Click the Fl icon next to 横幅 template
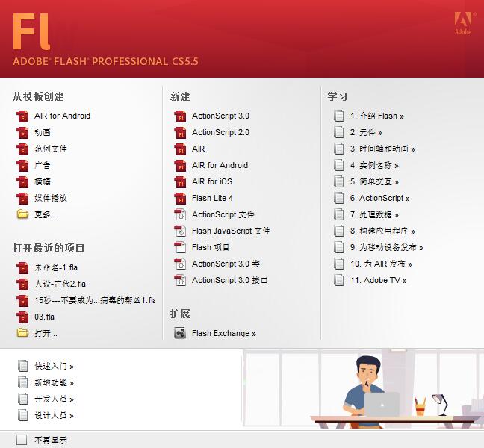Image resolution: width=484 pixels, height=448 pixels. click(22, 181)
